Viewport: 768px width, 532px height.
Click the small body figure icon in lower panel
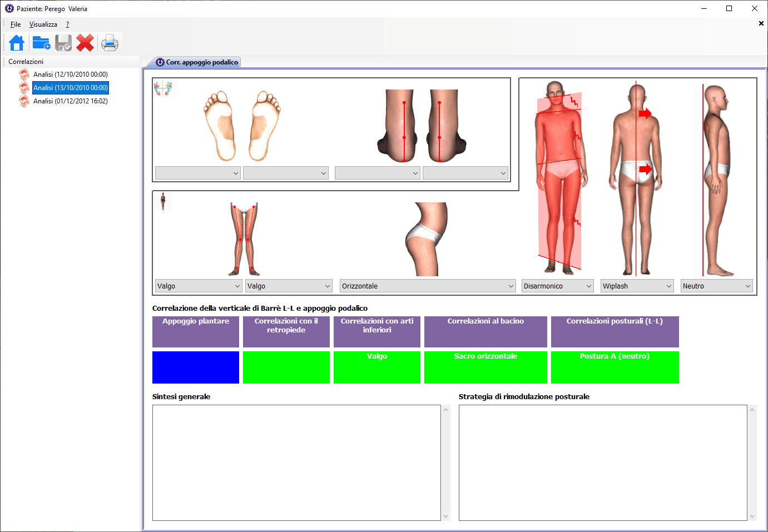163,201
